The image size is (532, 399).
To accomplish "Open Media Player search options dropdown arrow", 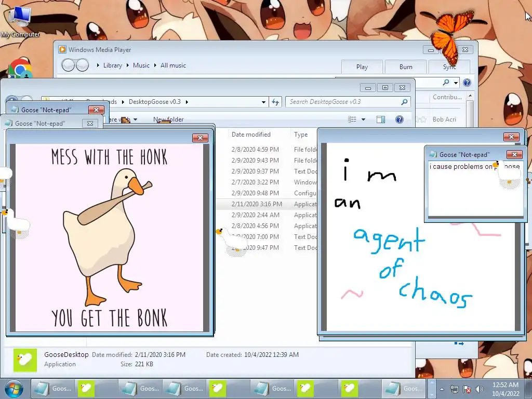I will tap(456, 83).
